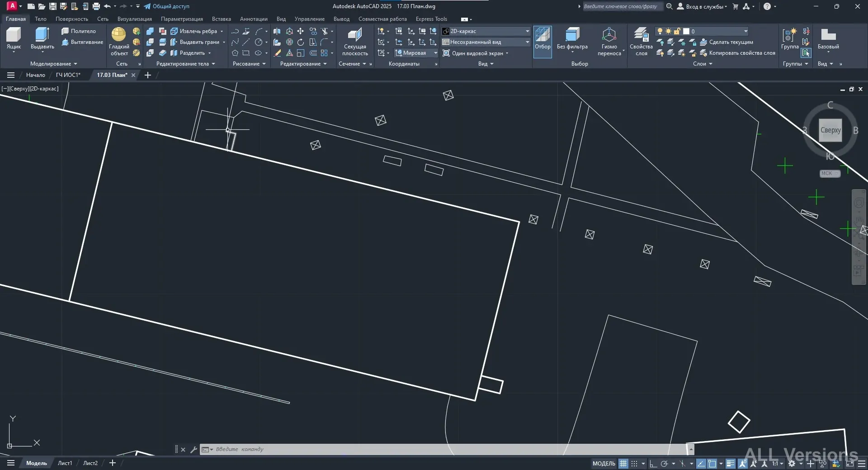Click the Plot/print icon in quick access toolbar
This screenshot has width=868, height=470.
tap(96, 6)
